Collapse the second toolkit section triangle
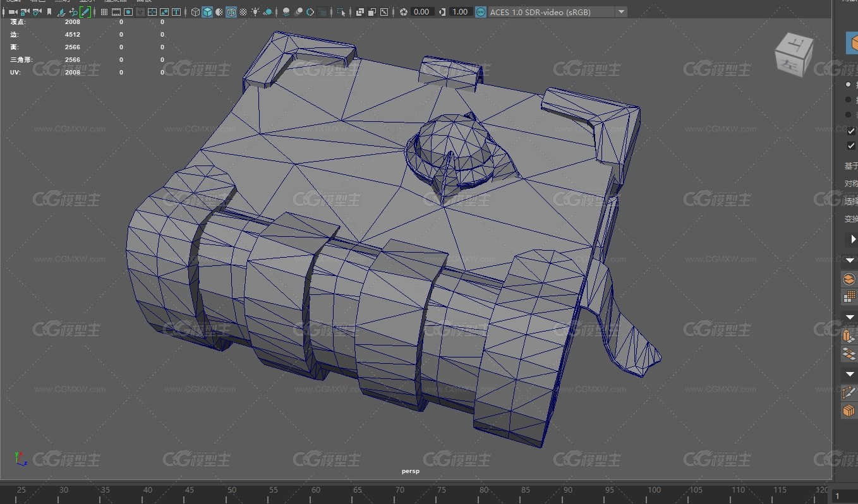 (850, 317)
